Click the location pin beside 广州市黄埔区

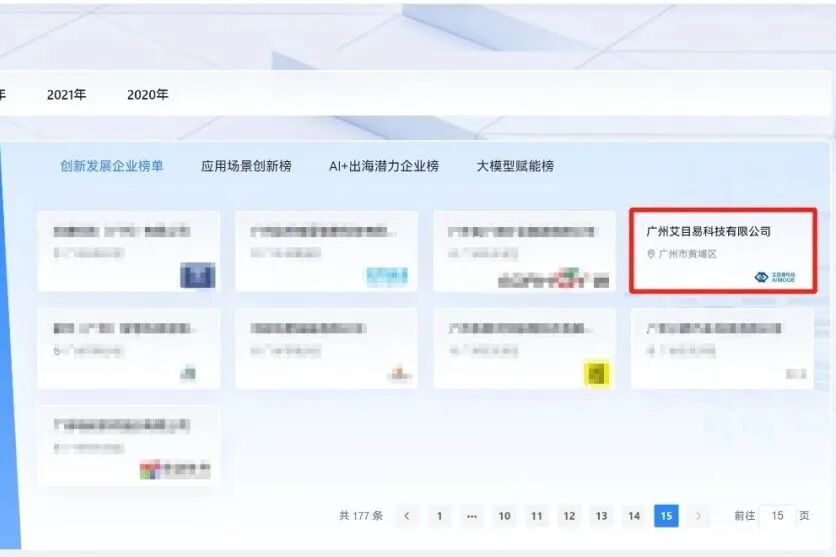click(651, 254)
